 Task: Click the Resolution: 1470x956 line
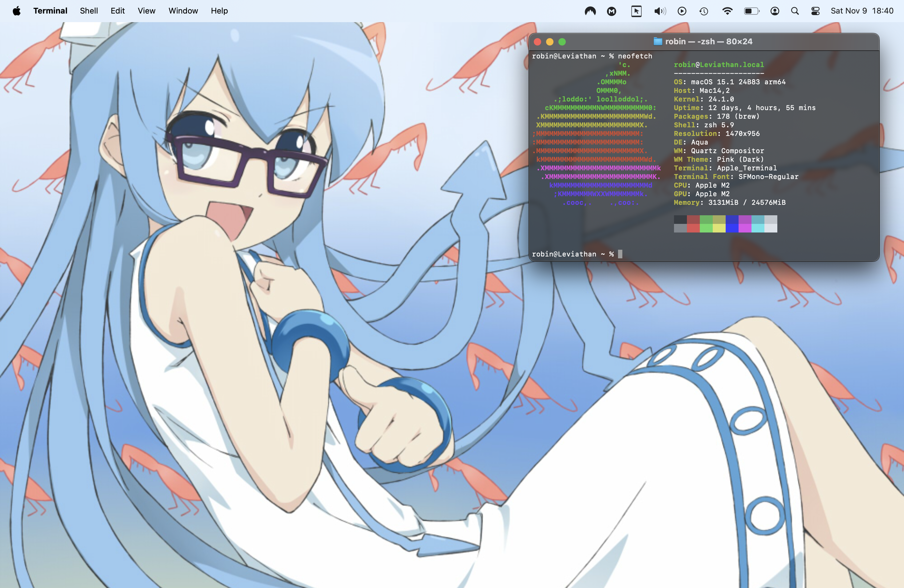[717, 134]
